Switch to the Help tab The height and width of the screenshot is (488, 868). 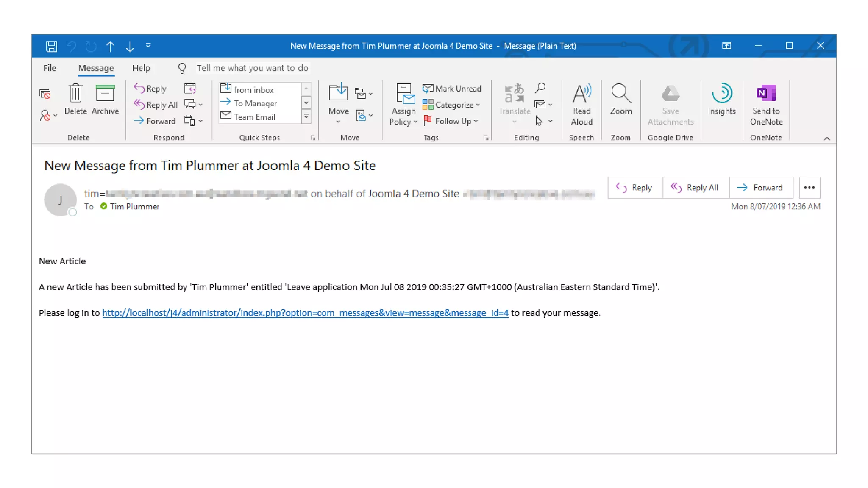point(141,68)
